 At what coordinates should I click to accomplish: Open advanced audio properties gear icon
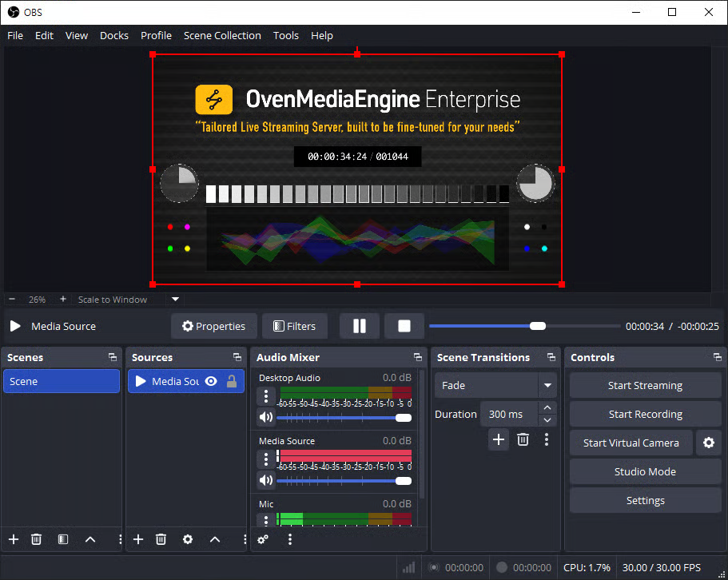[263, 539]
